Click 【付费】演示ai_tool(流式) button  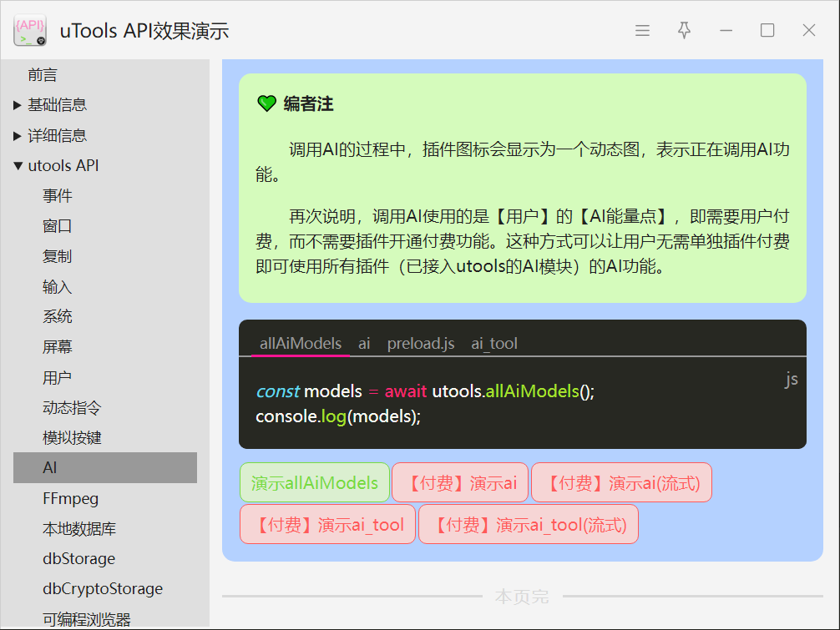pos(528,525)
